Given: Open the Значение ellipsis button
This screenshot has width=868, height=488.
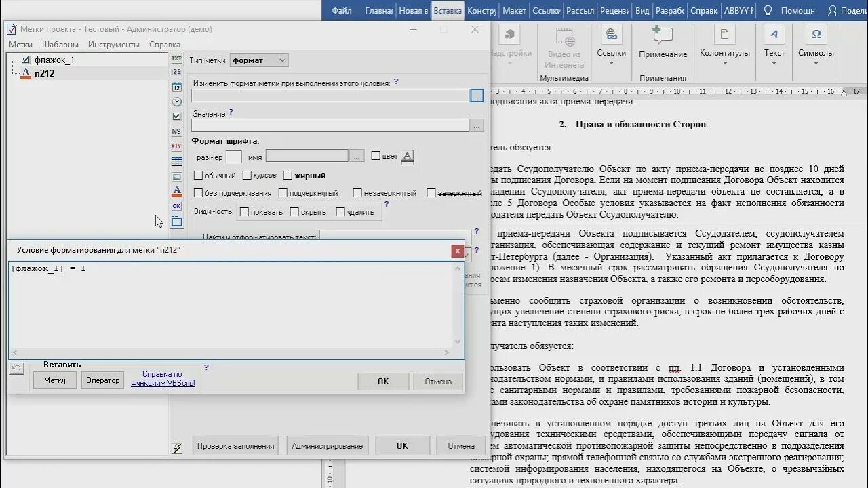Looking at the screenshot, I should click(477, 125).
